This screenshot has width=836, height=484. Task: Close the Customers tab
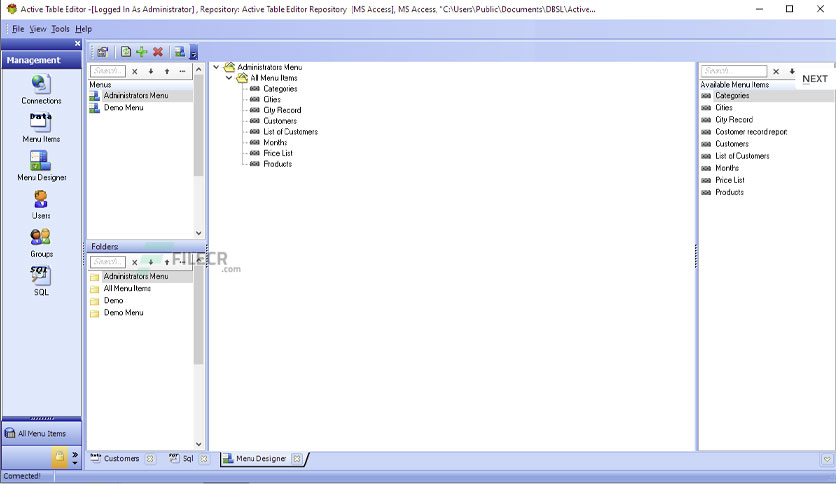[x=150, y=459]
